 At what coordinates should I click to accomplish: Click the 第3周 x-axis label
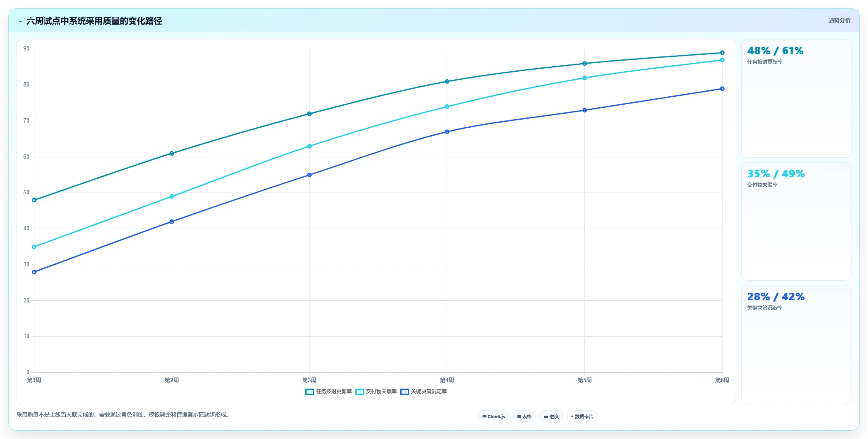pos(309,380)
